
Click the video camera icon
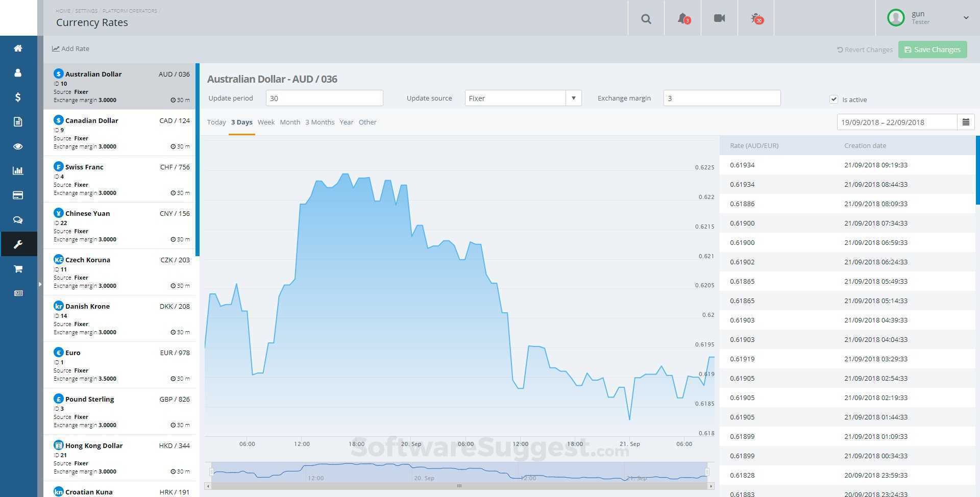point(719,18)
